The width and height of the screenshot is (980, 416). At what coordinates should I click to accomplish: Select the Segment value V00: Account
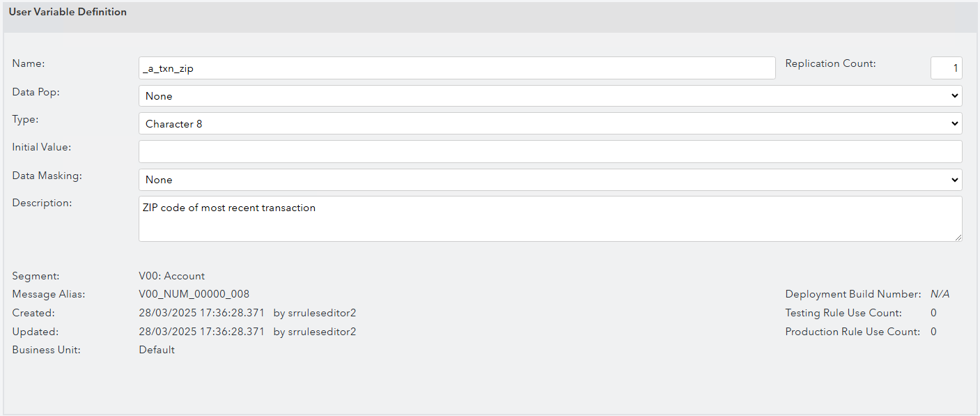pyautogui.click(x=171, y=275)
